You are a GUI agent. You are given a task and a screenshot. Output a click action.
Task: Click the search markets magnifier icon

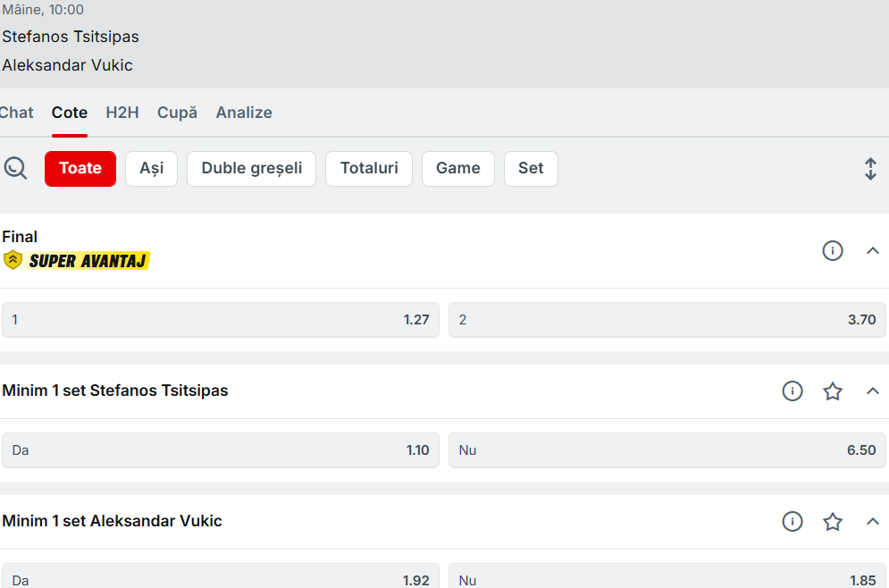coord(15,168)
